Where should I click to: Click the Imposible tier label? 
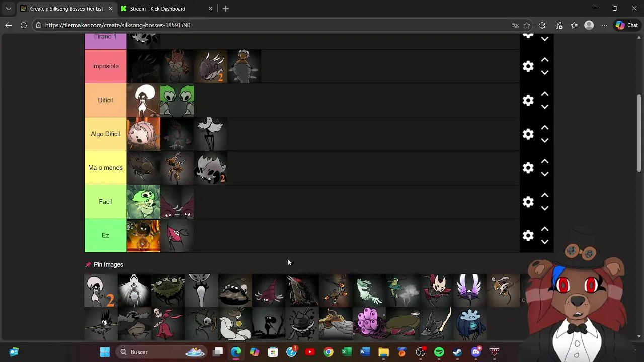coord(105,66)
